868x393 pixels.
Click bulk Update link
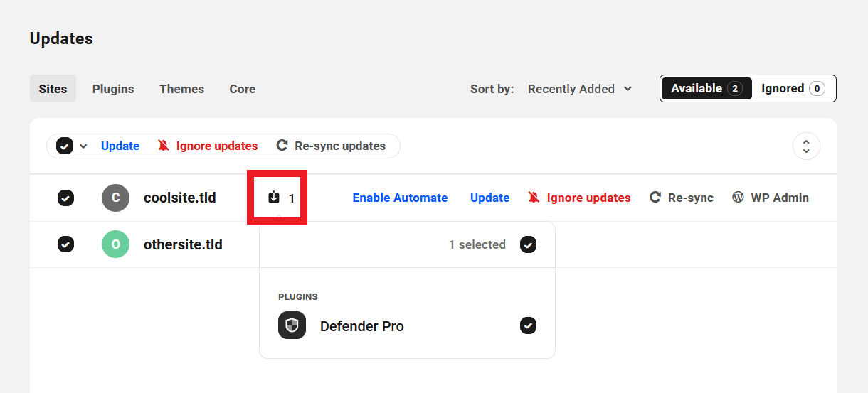point(120,146)
